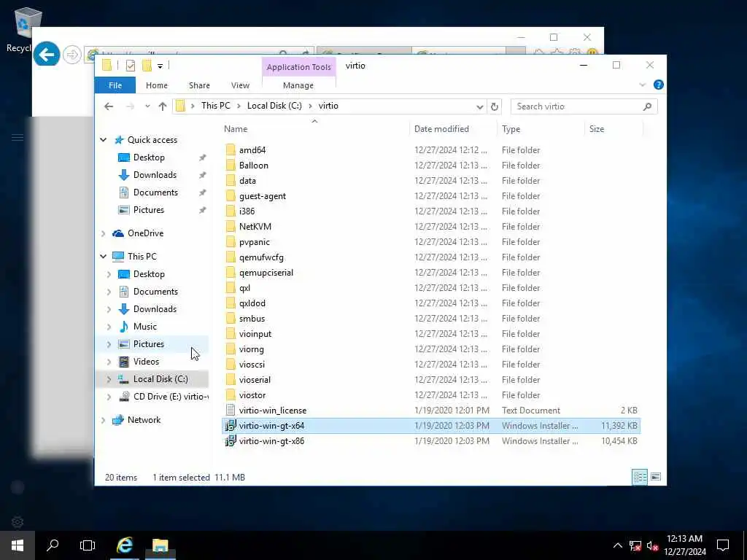The width and height of the screenshot is (747, 560).
Task: Open the address bar history dropdown
Action: pyautogui.click(x=480, y=106)
